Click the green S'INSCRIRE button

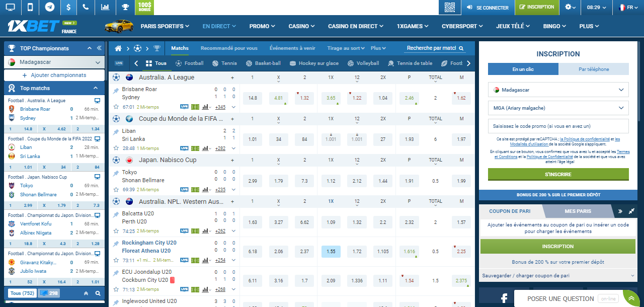558,174
